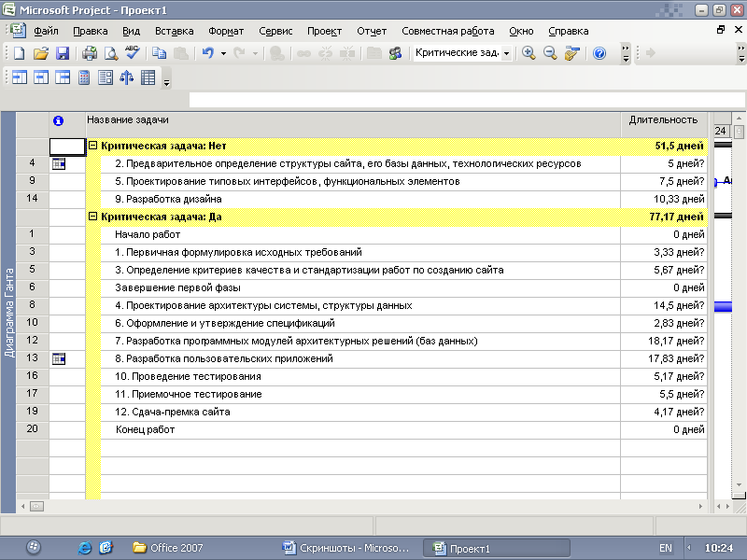Open the Совместная работа menu
Screen dimensions: 747x560
click(x=448, y=31)
